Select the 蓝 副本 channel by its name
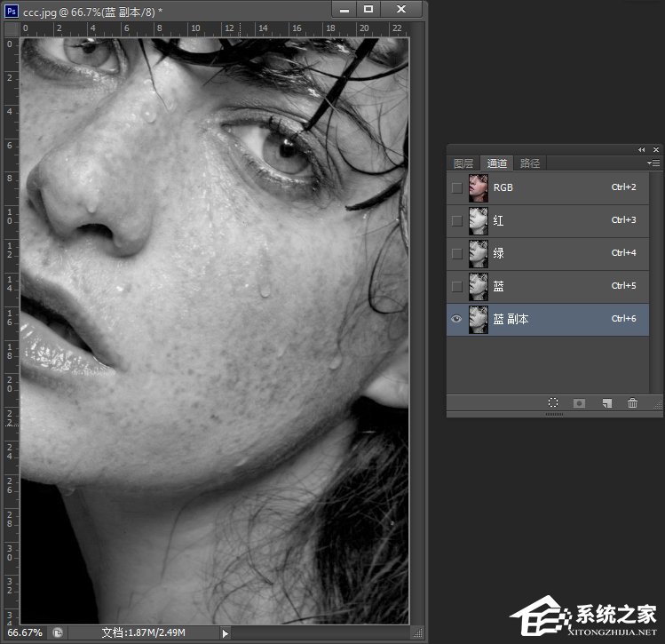The width and height of the screenshot is (665, 644). point(511,320)
